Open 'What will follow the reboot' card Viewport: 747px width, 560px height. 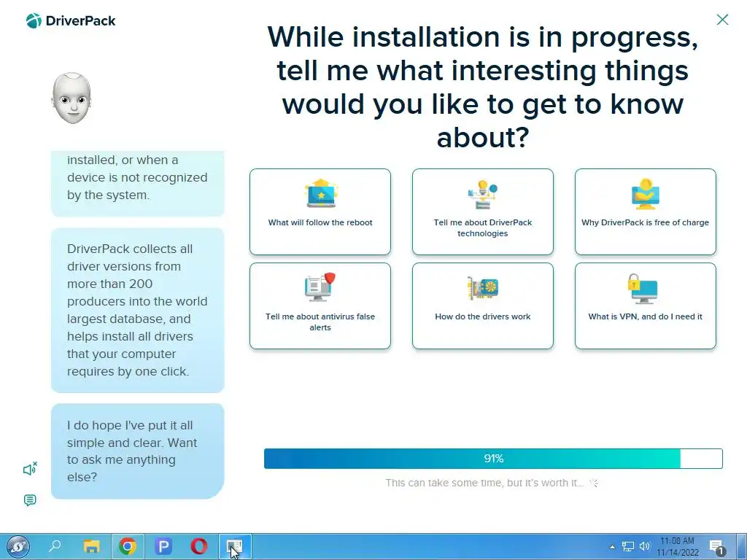coord(320,211)
